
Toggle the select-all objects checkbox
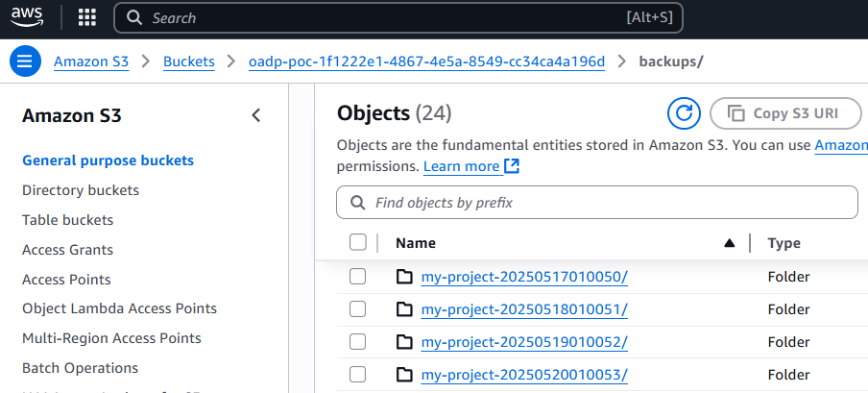point(358,242)
